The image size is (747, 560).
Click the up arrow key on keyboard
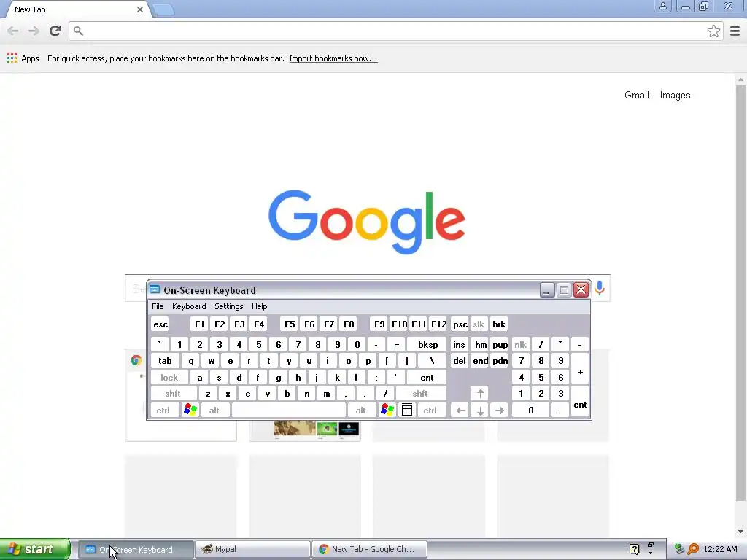click(x=480, y=394)
